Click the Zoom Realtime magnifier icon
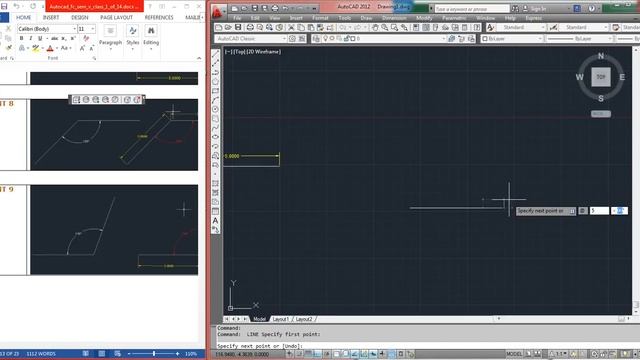Image resolution: width=640 pixels, height=360 pixels. pos(384,27)
